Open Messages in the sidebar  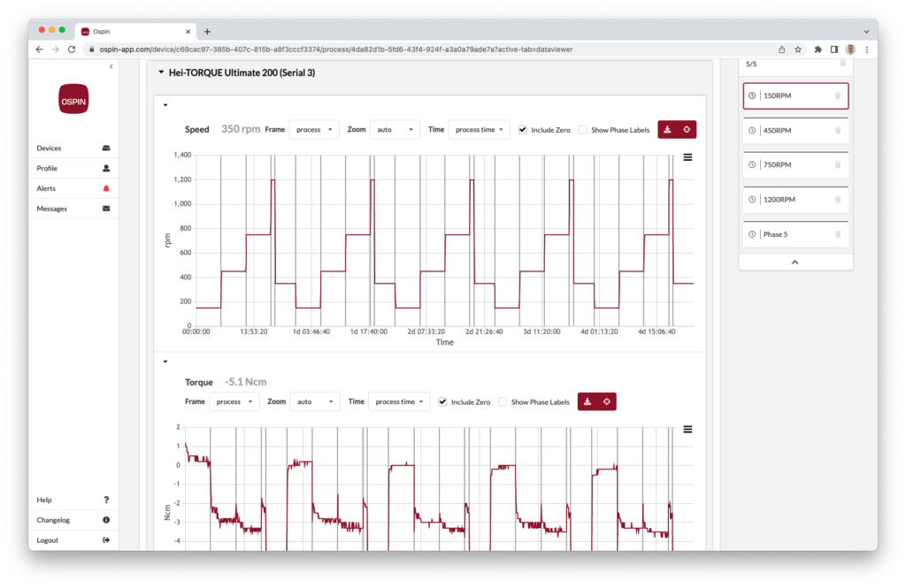coord(73,209)
